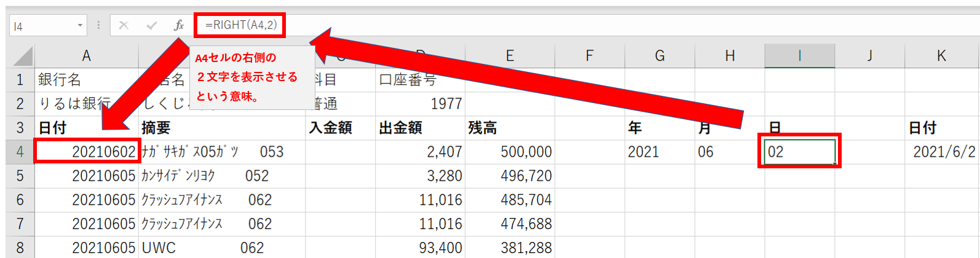Select row 4 by its row header
The width and height of the screenshot is (980, 258).
click(20, 152)
